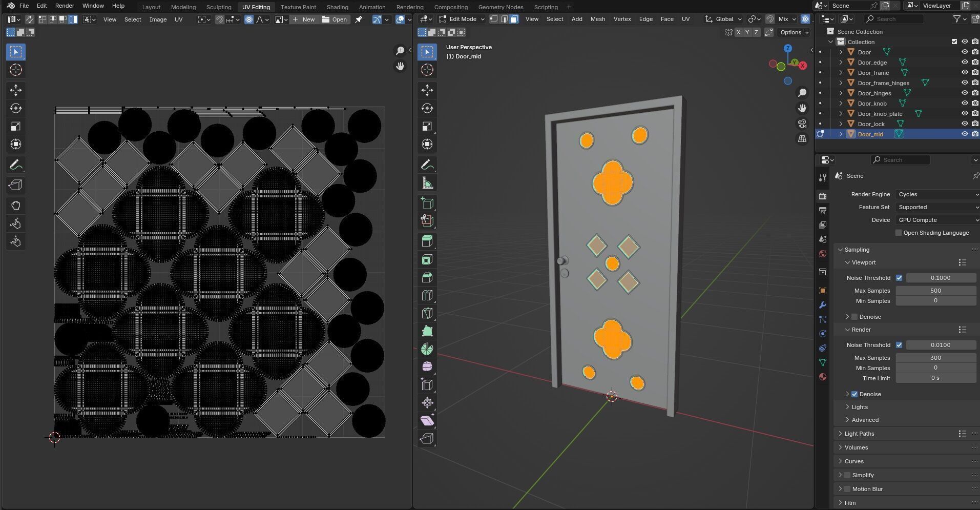
Task: Select the Rip Region tool in 3D viewport
Action: [427, 438]
